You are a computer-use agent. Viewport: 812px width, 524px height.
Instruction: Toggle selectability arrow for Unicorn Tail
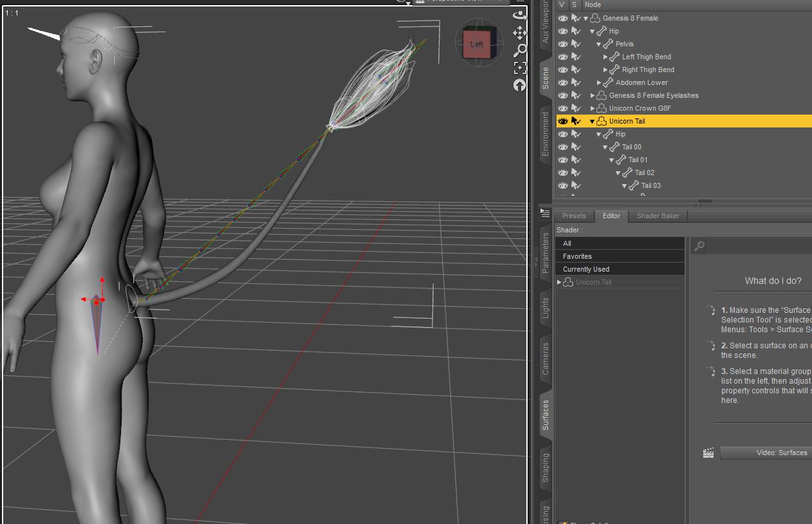[x=576, y=121]
